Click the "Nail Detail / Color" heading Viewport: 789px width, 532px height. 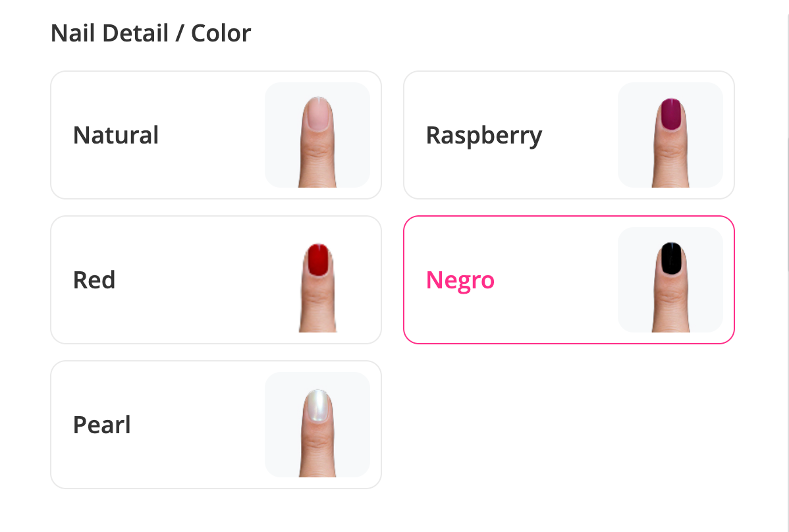point(151,33)
